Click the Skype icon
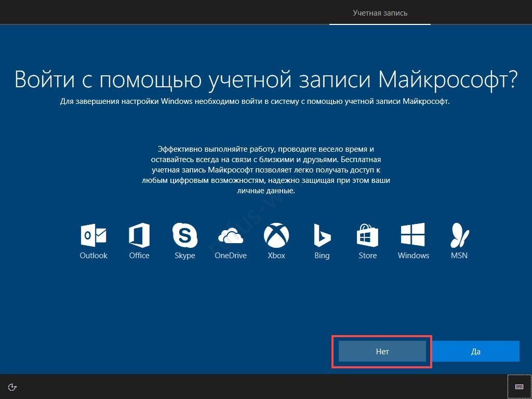This screenshot has height=399, width=532. click(x=185, y=235)
